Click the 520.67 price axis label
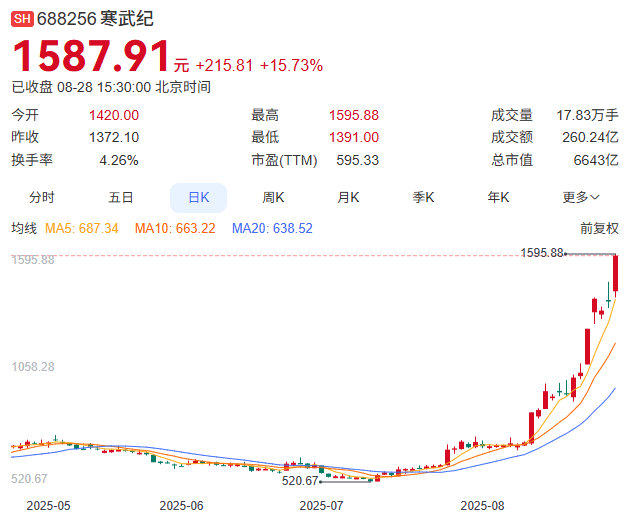 pyautogui.click(x=29, y=478)
